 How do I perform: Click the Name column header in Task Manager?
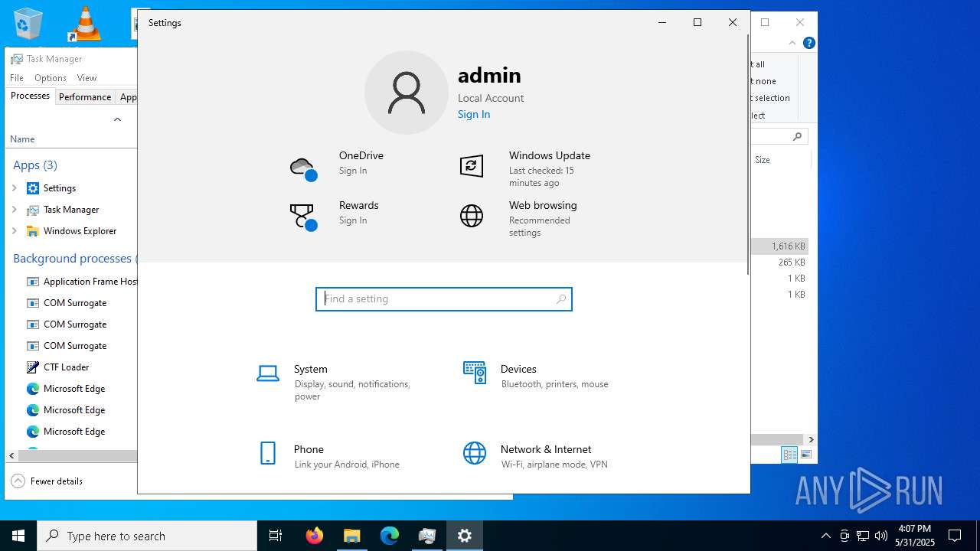[x=22, y=139]
